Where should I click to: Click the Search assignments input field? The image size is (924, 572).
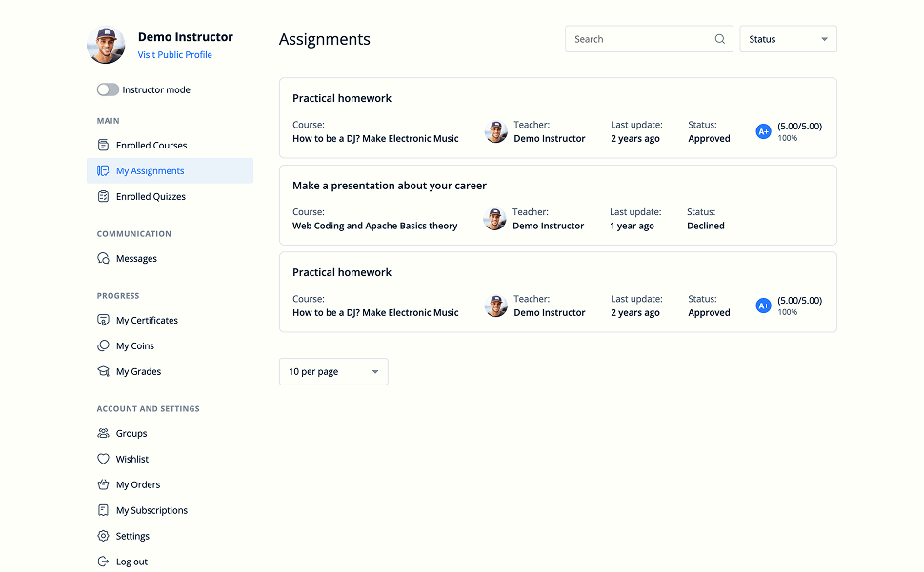point(640,40)
